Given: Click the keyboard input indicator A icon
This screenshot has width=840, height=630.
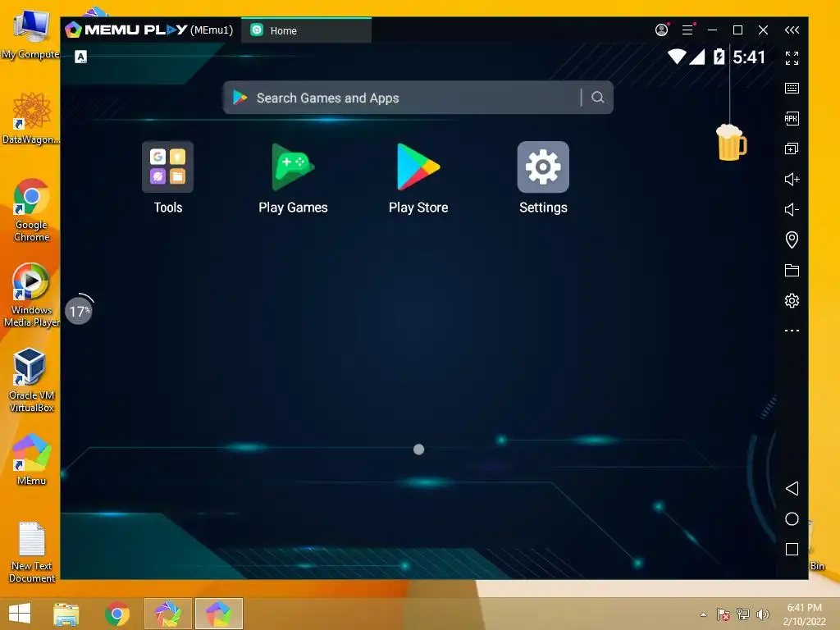Looking at the screenshot, I should click(x=81, y=57).
